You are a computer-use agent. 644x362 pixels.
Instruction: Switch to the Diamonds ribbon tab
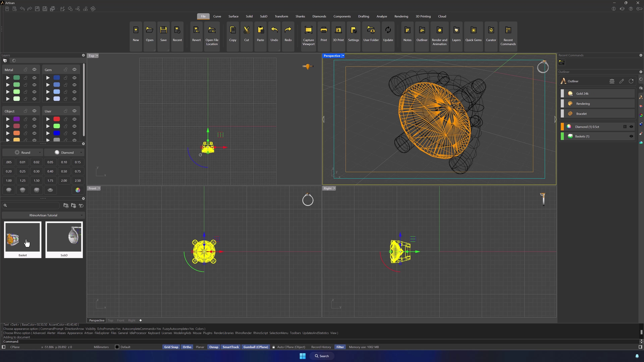319,16
